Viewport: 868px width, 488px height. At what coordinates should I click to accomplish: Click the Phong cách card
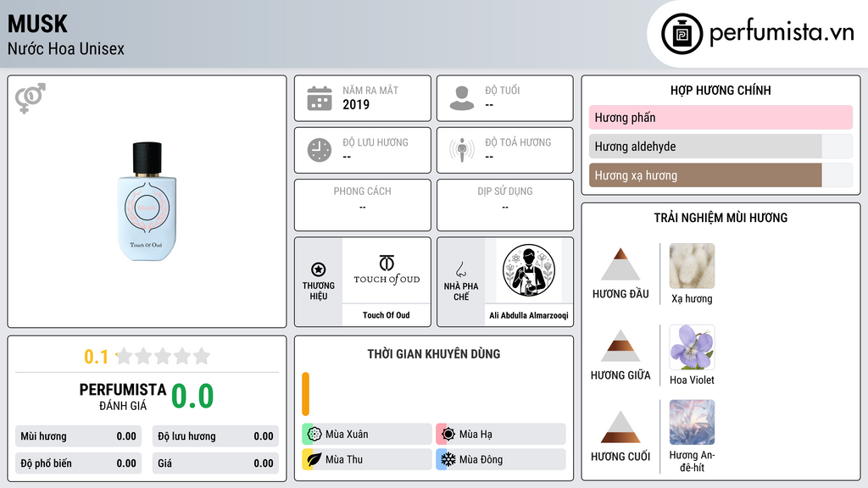(363, 205)
